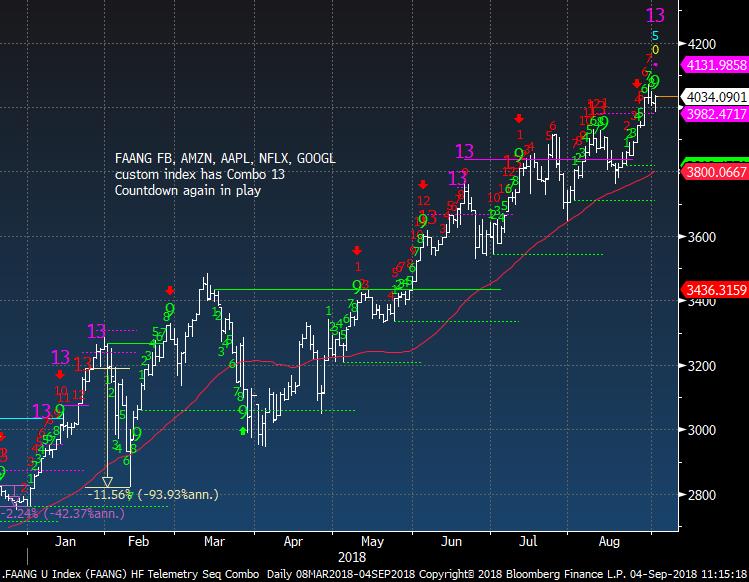Click the red 3436.3159 price label
The image size is (749, 582).
point(715,290)
